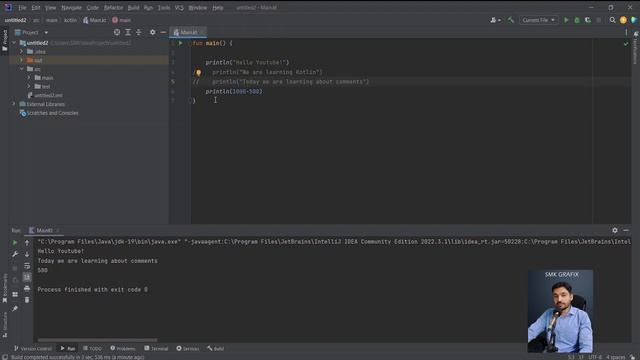The height and width of the screenshot is (360, 640).
Task: Click the console horizontal scrollbar
Action: (97, 340)
